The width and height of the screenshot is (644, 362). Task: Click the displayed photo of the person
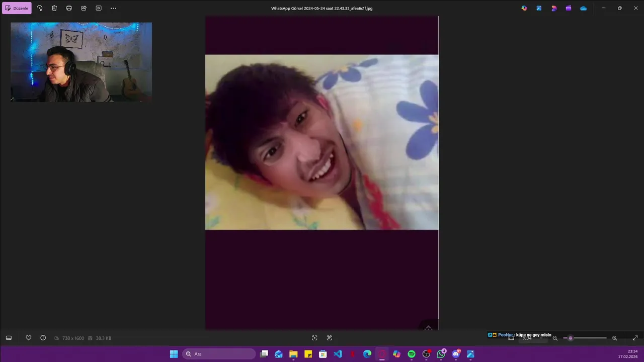(321, 142)
